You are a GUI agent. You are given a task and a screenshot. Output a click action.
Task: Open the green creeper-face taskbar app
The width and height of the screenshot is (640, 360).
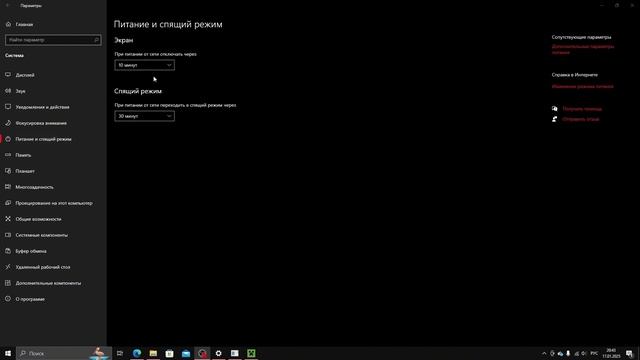click(251, 353)
